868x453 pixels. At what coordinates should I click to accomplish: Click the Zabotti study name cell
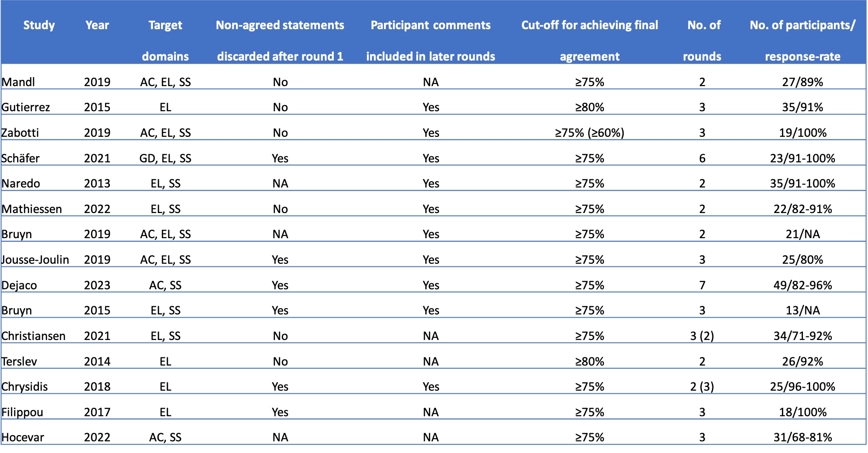(20, 133)
